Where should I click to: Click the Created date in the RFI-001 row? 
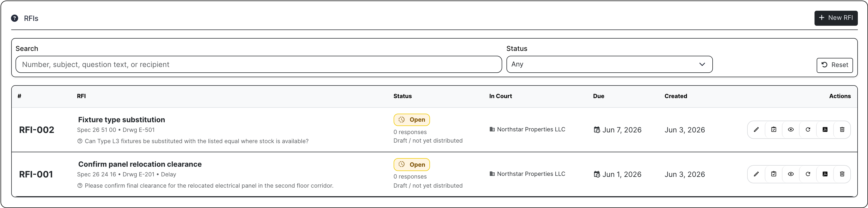pos(685,174)
